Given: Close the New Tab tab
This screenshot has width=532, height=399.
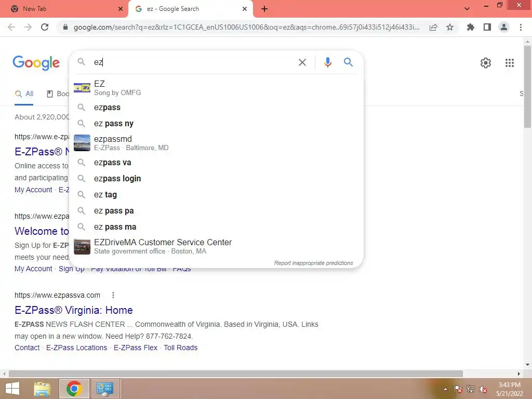Looking at the screenshot, I should pyautogui.click(x=121, y=9).
